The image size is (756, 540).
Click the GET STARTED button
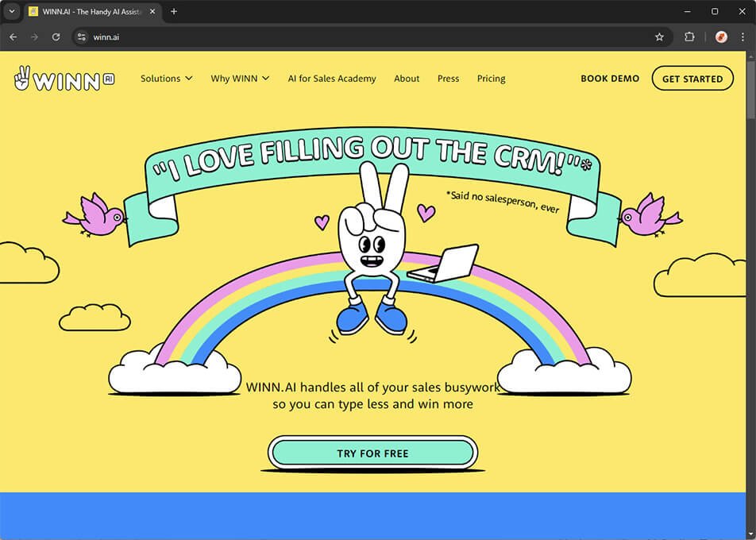[x=692, y=79]
